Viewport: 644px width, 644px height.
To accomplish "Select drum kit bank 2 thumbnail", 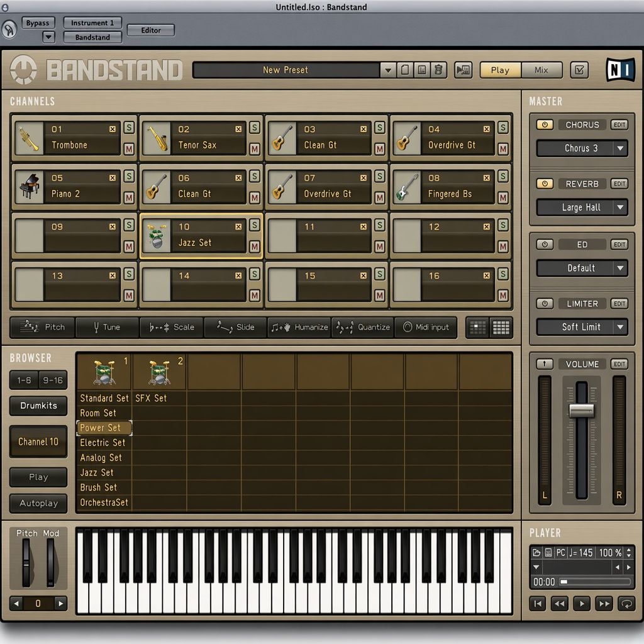I will pos(159,372).
